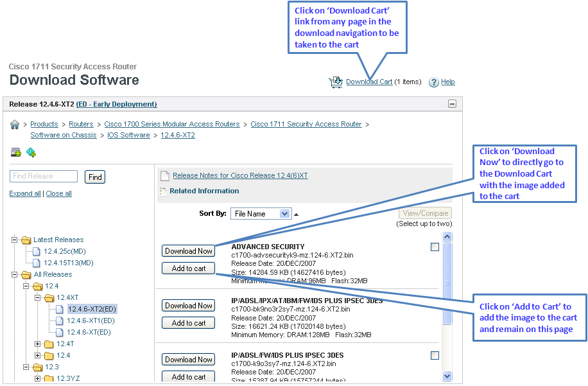Open IOS Software breadcrumb link
This screenshot has width=588, height=386.
pos(128,135)
